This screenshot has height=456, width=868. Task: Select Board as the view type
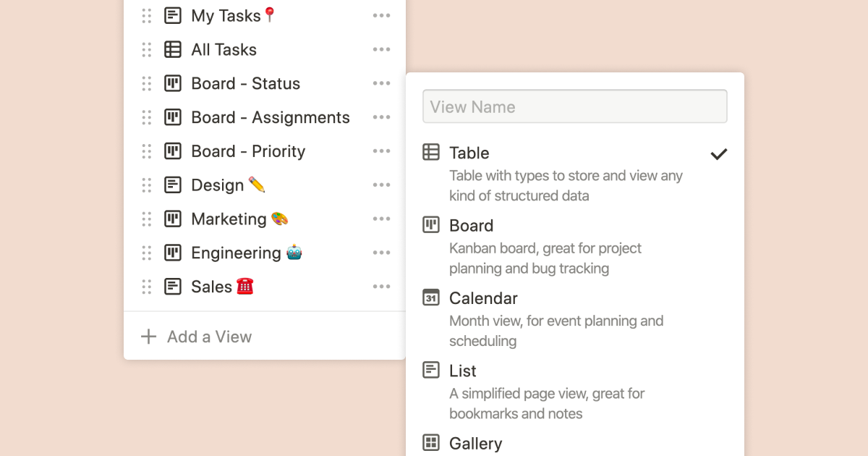click(x=471, y=225)
